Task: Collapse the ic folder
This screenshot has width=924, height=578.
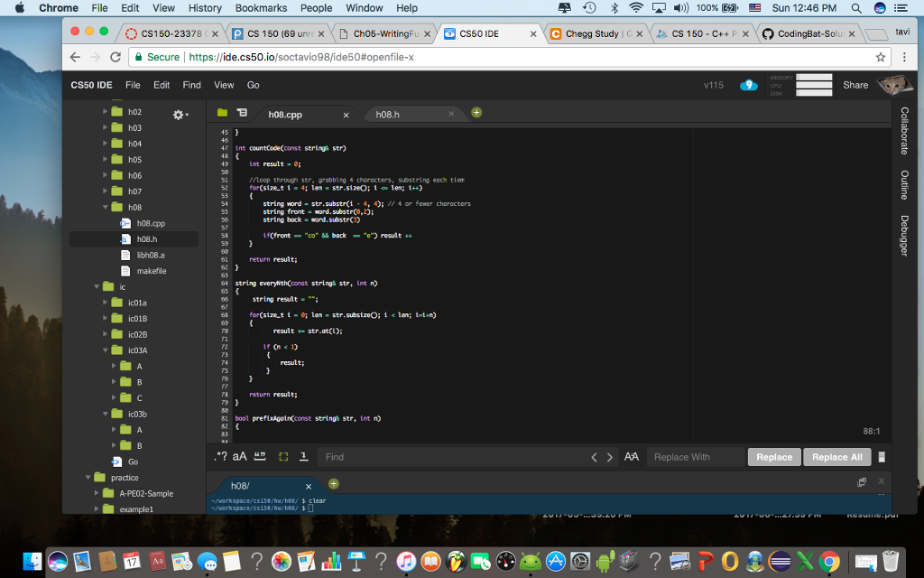Action: click(97, 286)
